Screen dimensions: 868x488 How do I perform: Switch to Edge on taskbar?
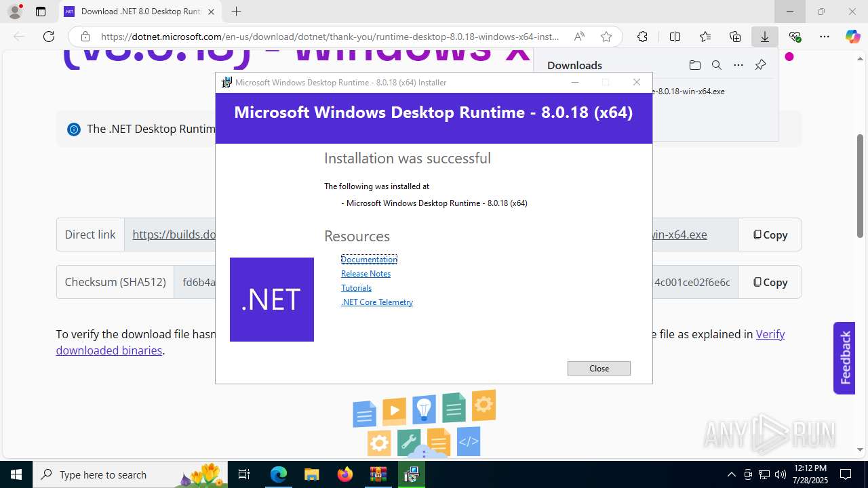pos(279,474)
